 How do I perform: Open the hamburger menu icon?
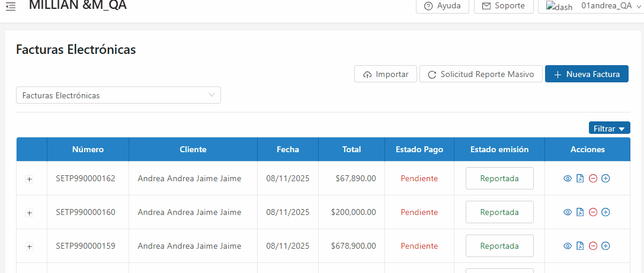pos(10,6)
